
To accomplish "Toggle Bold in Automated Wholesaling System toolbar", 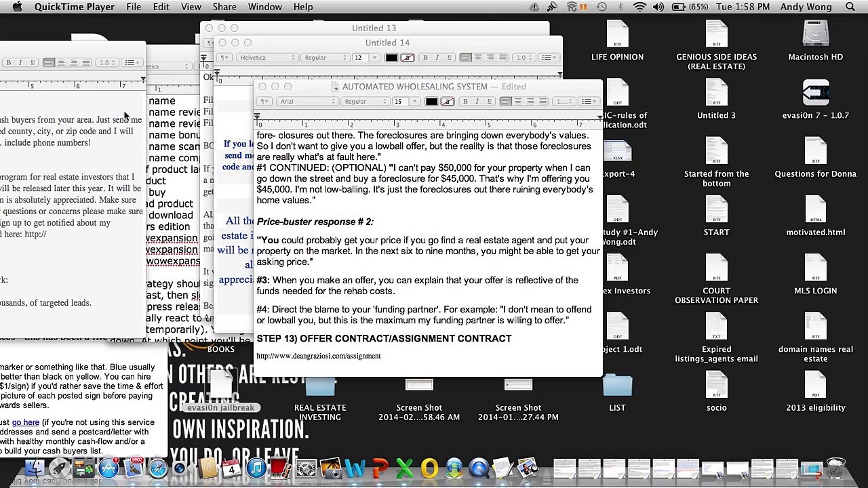I will (x=465, y=102).
